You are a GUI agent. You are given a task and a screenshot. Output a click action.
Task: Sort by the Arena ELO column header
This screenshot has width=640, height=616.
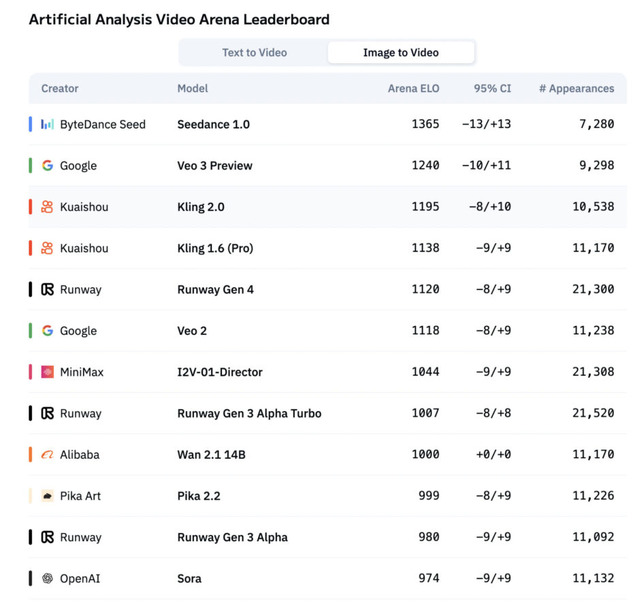pos(413,89)
